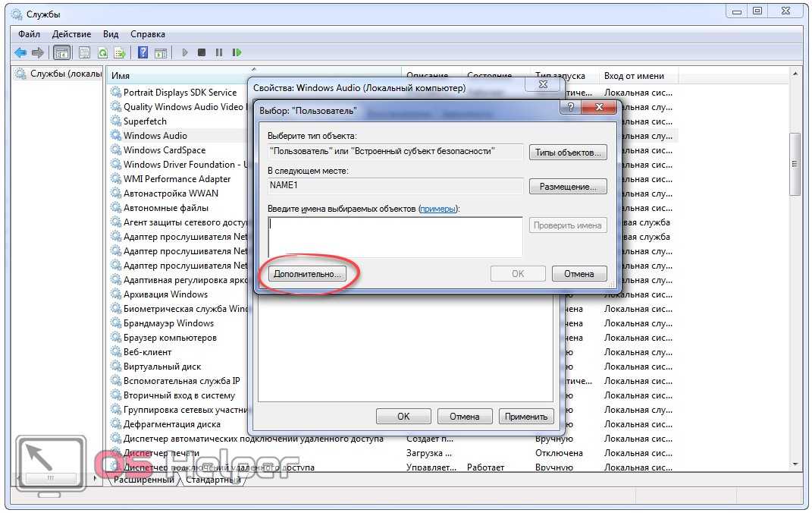
Task: Refresh the services list via toolbar
Action: [102, 53]
